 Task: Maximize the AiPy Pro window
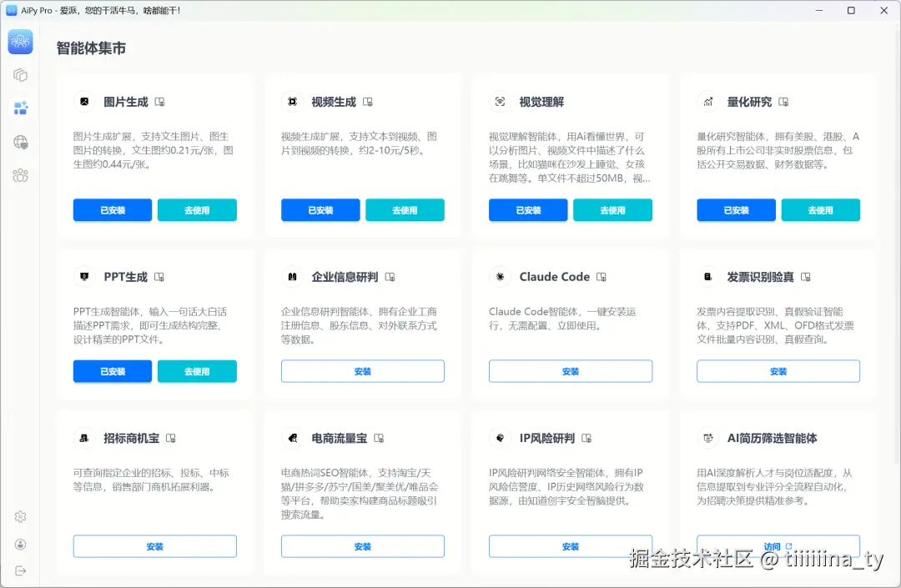coord(851,10)
